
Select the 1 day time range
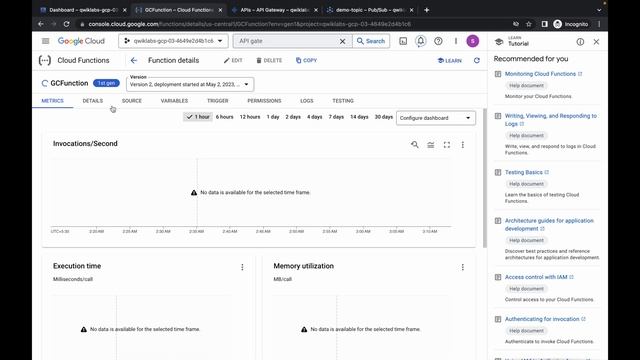click(273, 117)
